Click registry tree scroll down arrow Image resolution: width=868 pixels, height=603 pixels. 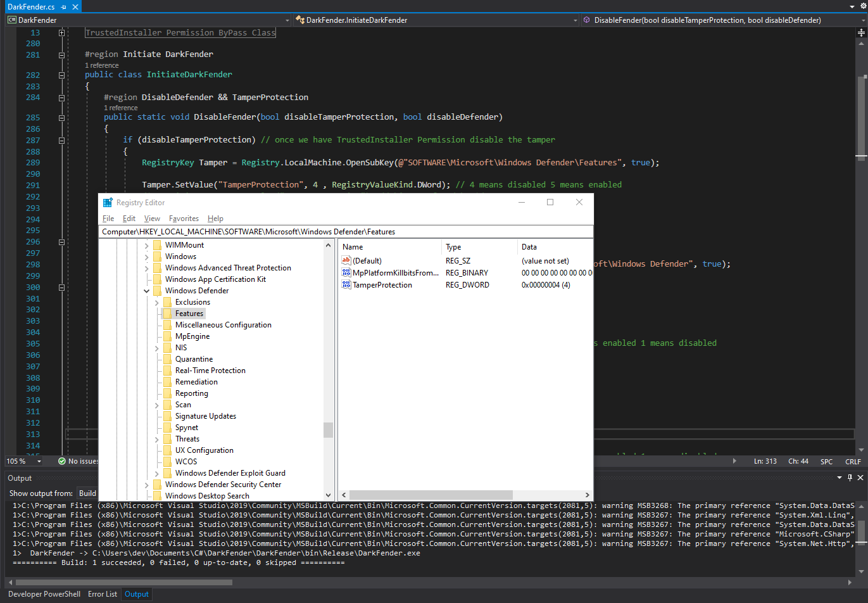(328, 495)
